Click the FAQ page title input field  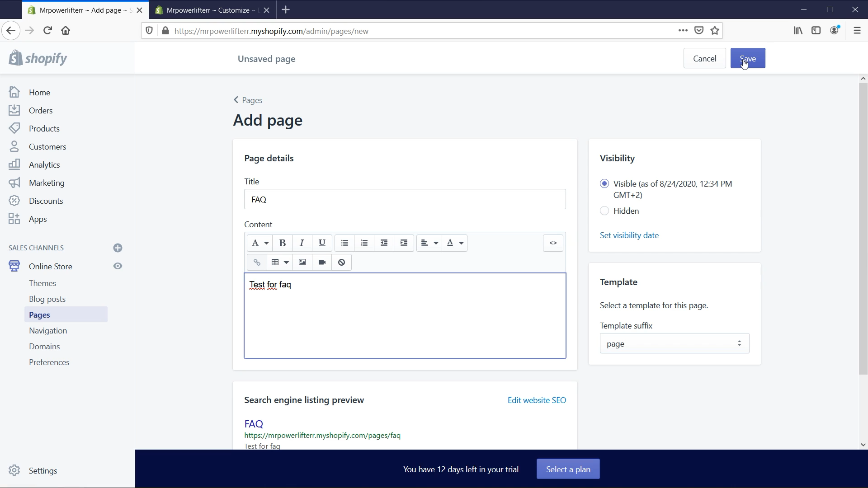406,200
